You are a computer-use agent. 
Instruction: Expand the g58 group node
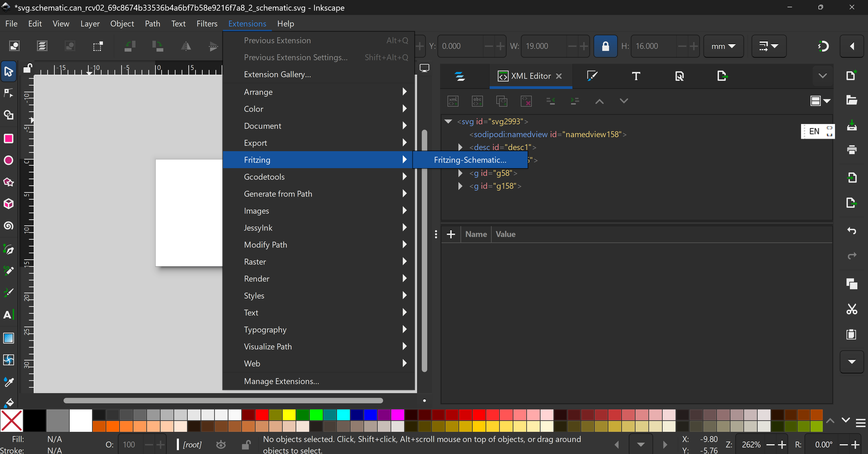tap(460, 173)
